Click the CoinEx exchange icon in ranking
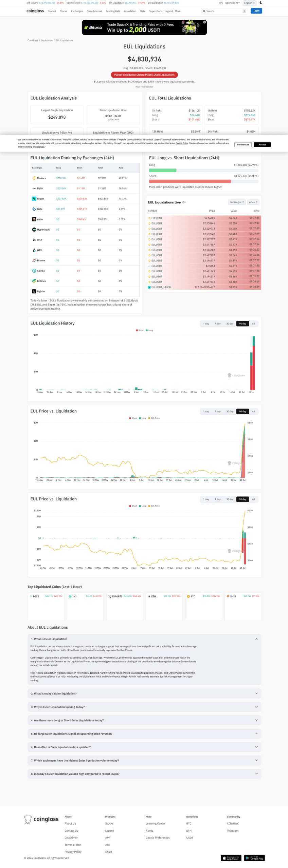The height and width of the screenshot is (868, 288). pyautogui.click(x=34, y=271)
